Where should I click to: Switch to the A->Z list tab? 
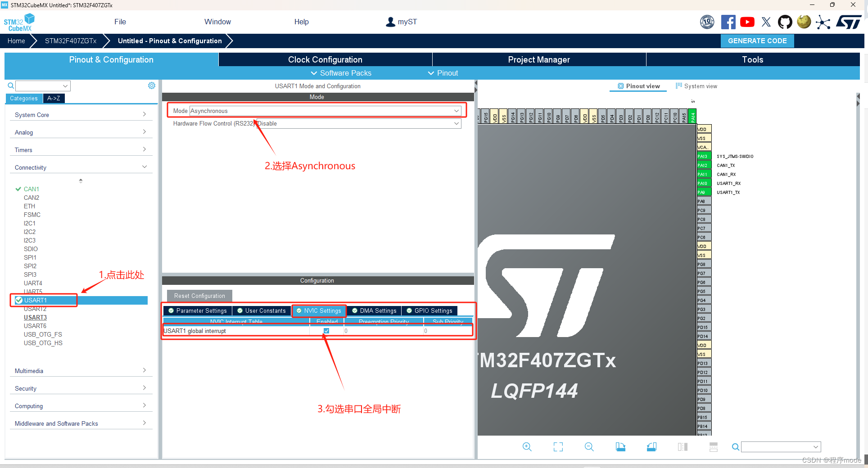(x=54, y=98)
